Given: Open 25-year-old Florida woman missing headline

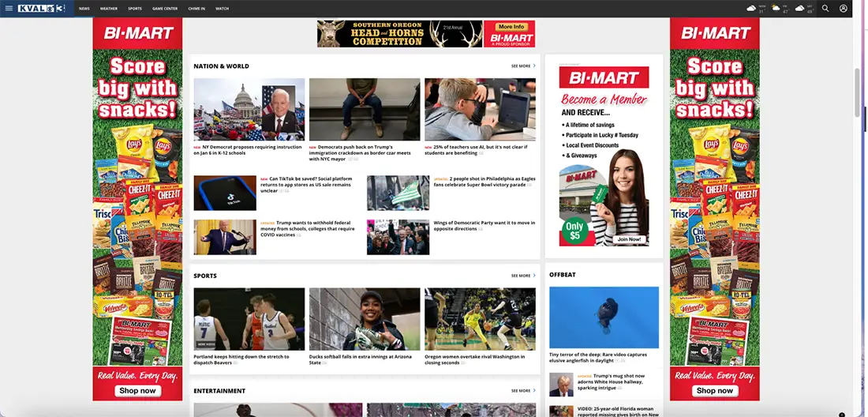Looking at the screenshot, I should tap(618, 411).
